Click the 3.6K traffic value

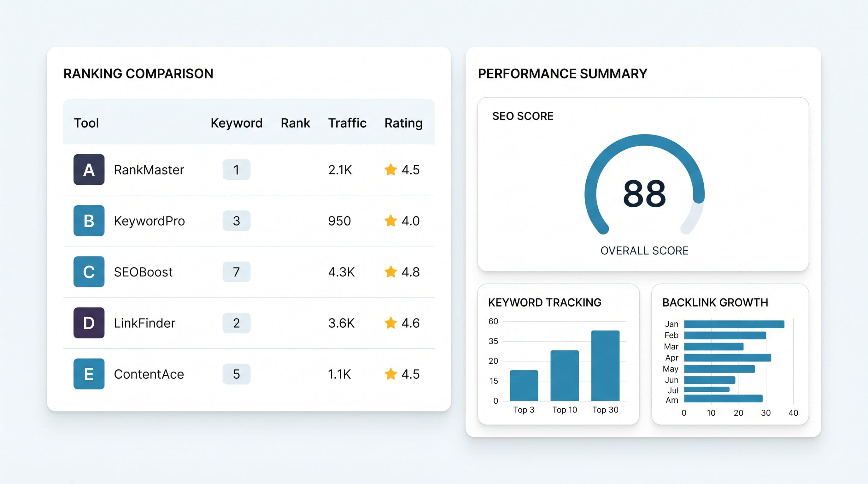point(342,323)
